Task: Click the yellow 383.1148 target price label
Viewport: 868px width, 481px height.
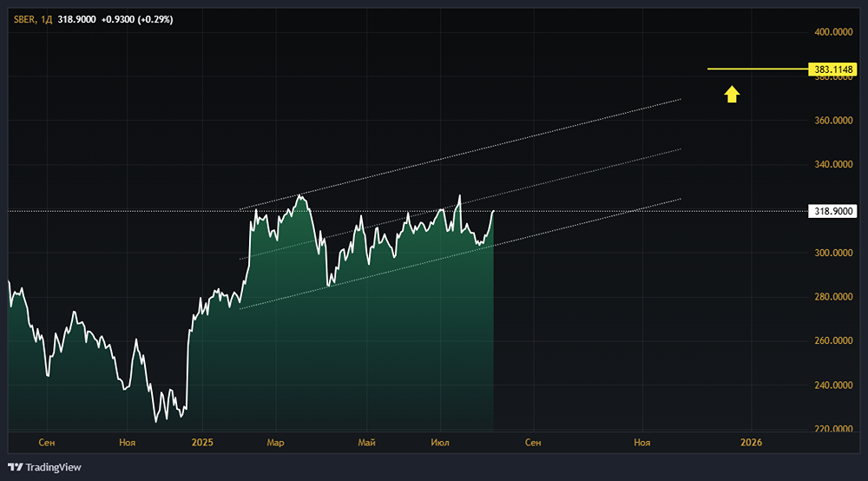Action: pos(832,69)
